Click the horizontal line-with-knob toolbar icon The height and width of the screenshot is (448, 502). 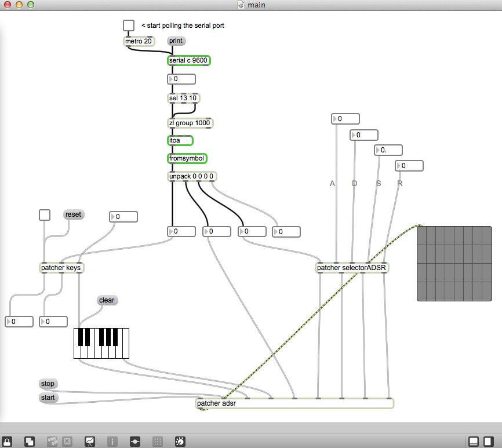pyautogui.click(x=135, y=442)
